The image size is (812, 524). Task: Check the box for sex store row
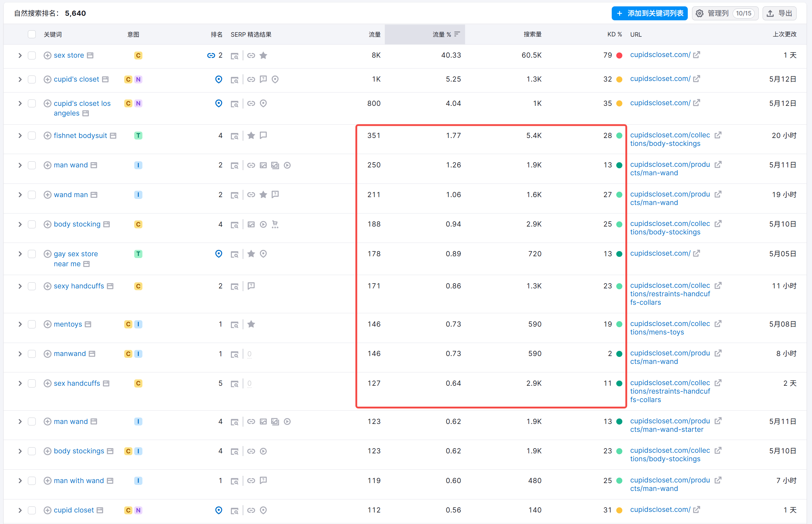tap(32, 55)
